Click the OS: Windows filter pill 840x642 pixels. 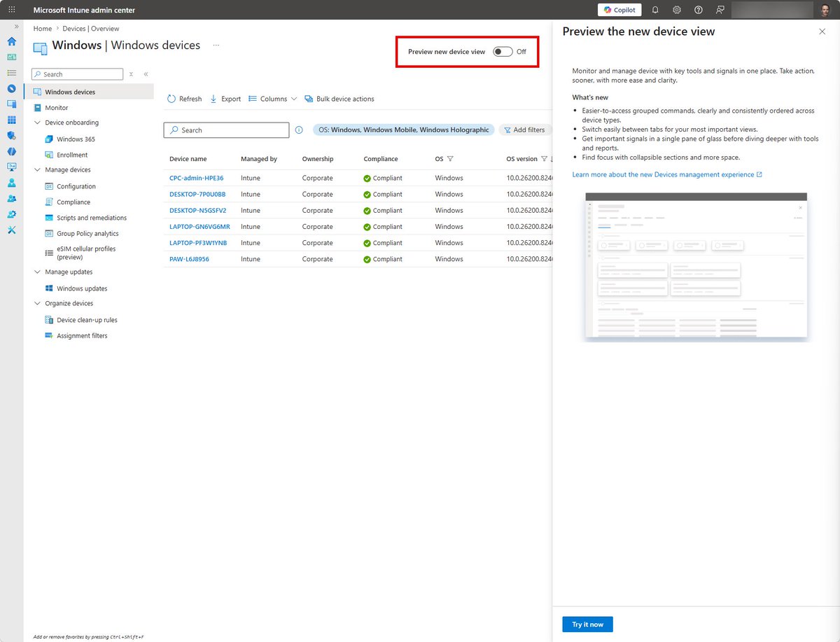(403, 130)
